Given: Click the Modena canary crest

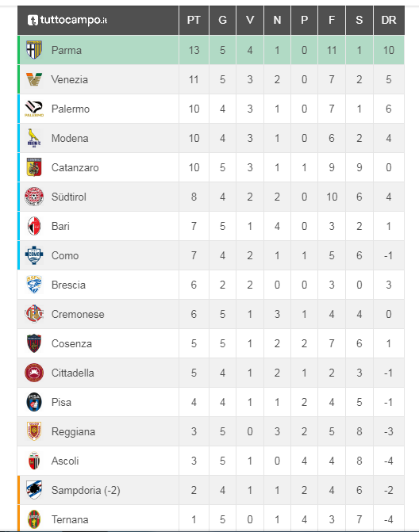Looking at the screenshot, I should pos(34,138).
